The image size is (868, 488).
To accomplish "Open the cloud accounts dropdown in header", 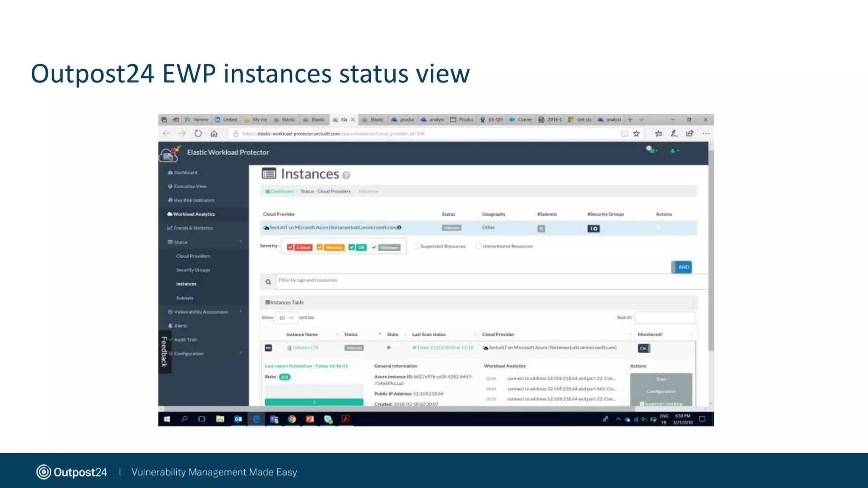I will pos(651,150).
